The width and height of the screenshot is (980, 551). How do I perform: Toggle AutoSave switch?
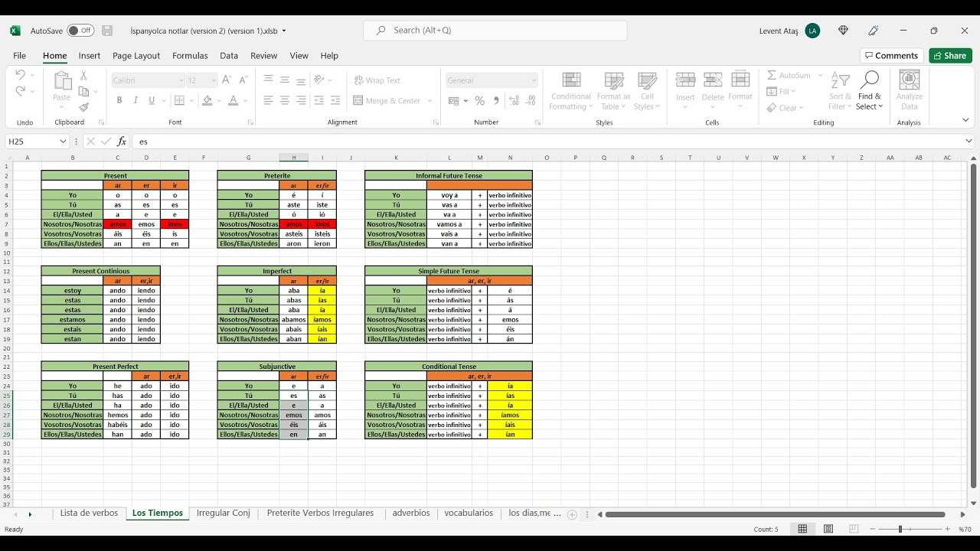(x=80, y=31)
